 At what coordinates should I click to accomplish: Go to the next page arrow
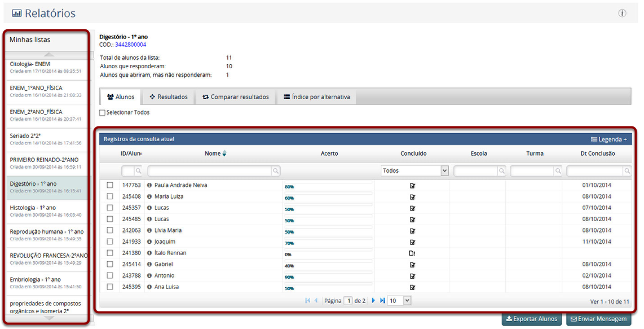point(373,301)
